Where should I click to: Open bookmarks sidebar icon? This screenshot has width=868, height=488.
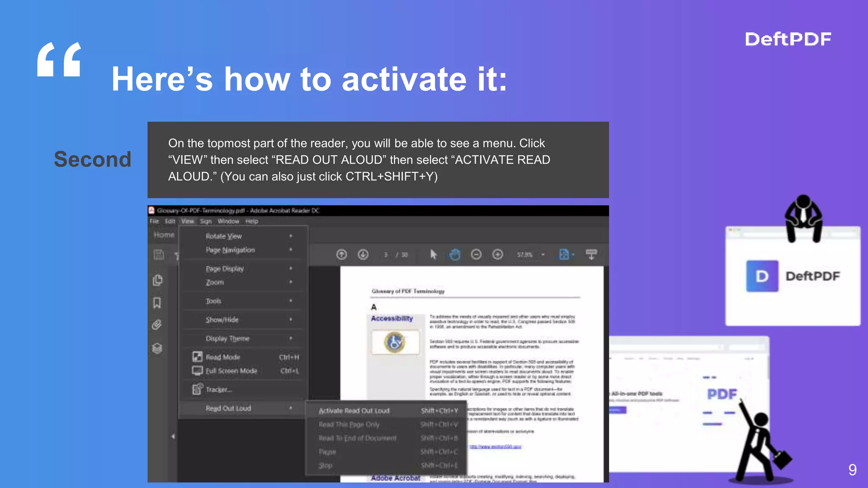(157, 303)
